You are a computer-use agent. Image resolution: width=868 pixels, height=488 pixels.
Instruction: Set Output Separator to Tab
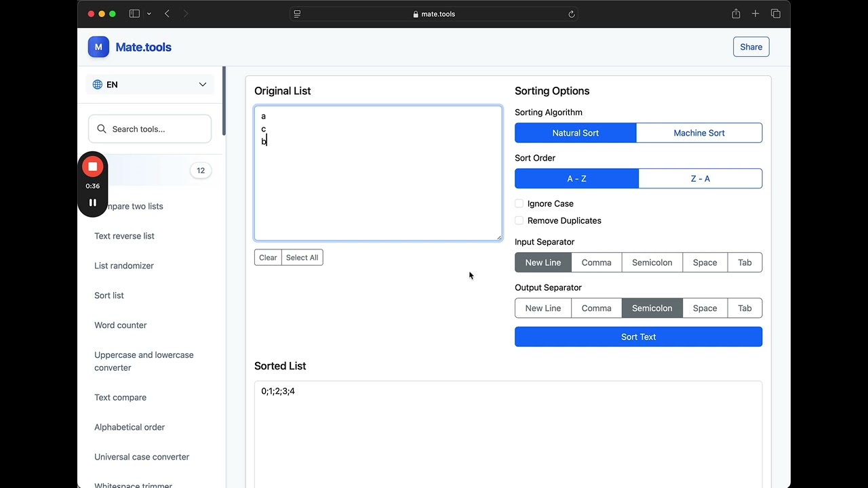[x=745, y=308]
